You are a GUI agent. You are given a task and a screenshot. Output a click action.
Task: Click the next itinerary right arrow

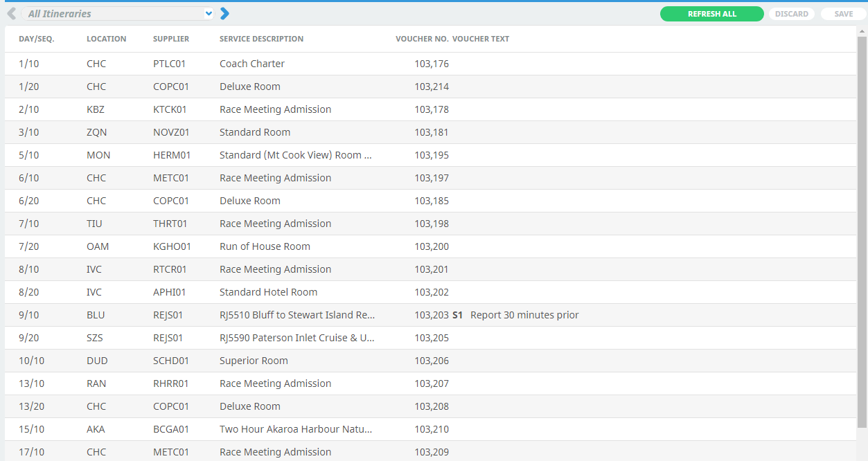(x=224, y=14)
